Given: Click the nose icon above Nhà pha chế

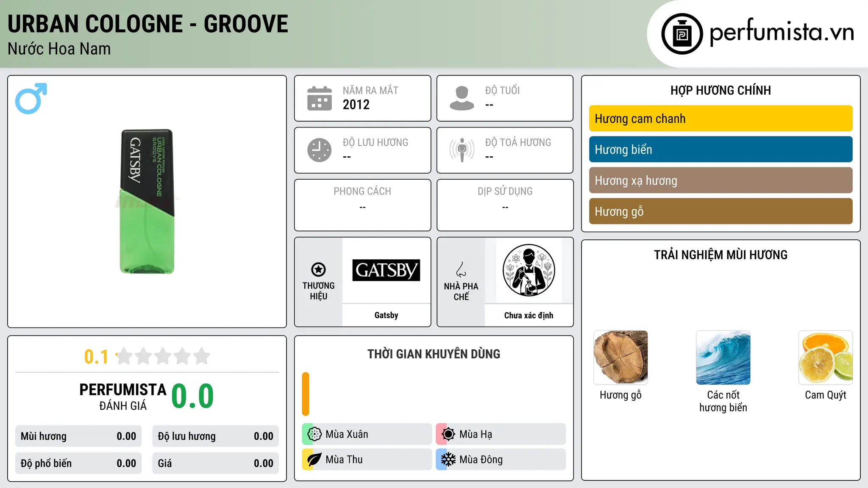Looking at the screenshot, I should coord(461,269).
